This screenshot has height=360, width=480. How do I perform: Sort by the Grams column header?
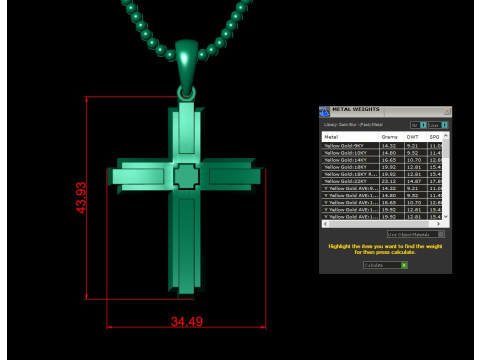392,137
